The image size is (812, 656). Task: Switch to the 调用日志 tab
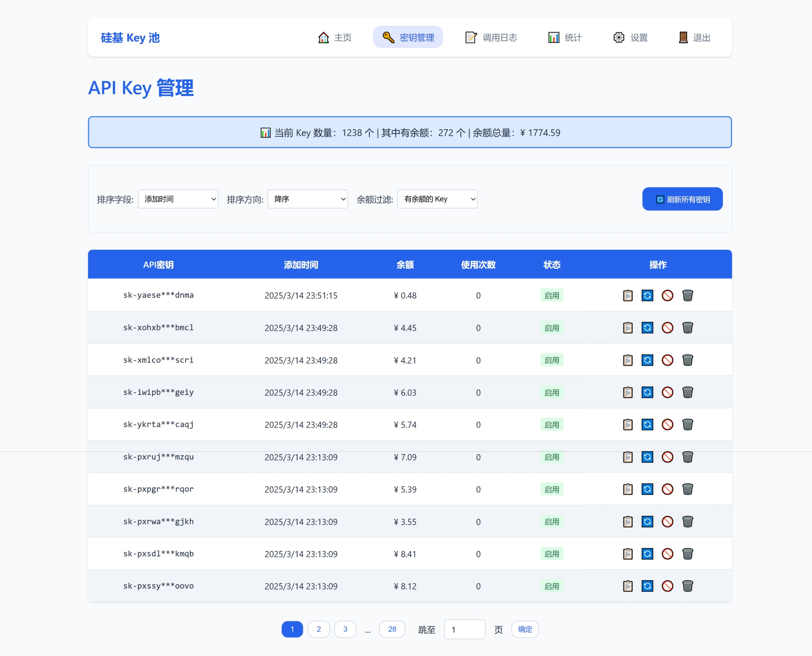491,37
